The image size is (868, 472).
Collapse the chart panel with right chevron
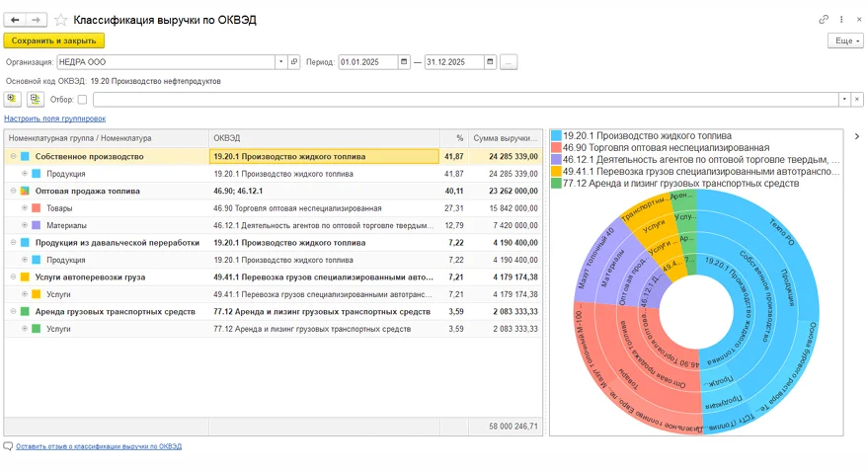coord(856,136)
